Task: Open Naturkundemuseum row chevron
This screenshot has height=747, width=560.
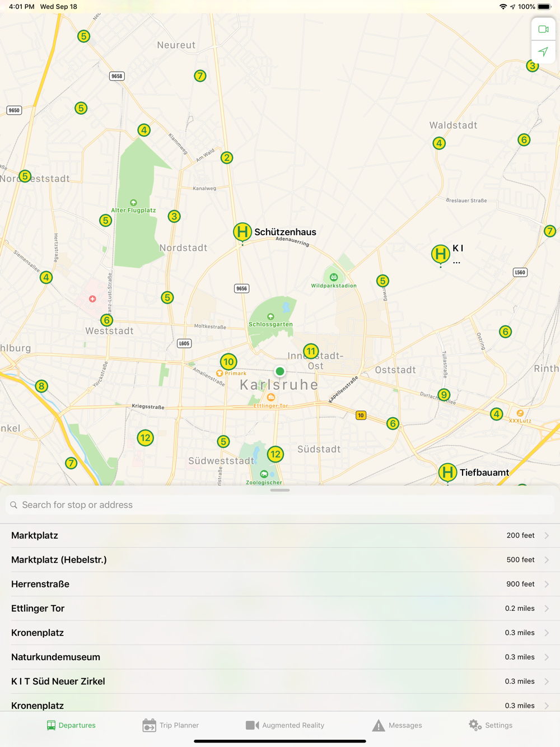Action: click(x=547, y=657)
